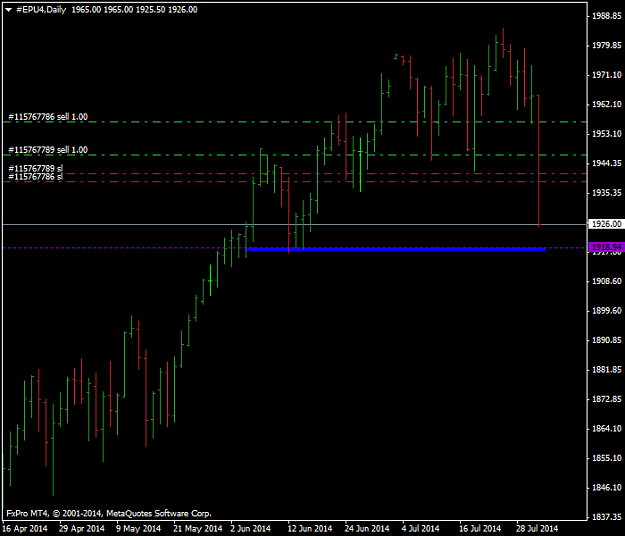Image resolution: width=625 pixels, height=536 pixels.
Task: Click the 12 Jun 2014 date label
Action: click(310, 529)
